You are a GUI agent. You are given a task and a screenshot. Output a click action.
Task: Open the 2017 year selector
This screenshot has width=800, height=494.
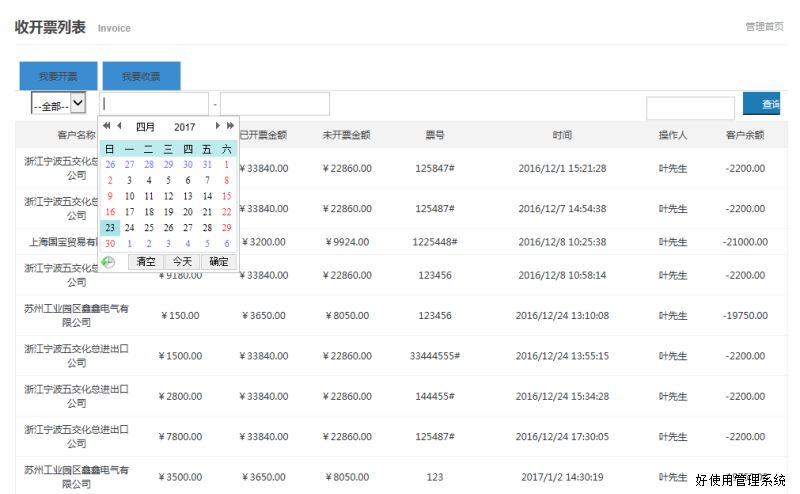pos(184,127)
